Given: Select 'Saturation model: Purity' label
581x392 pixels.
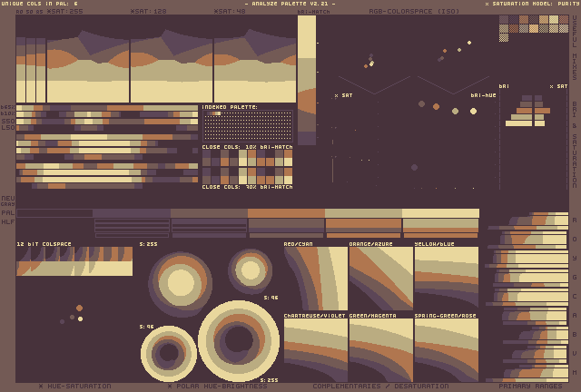Looking at the screenshot, I should coord(533,4).
